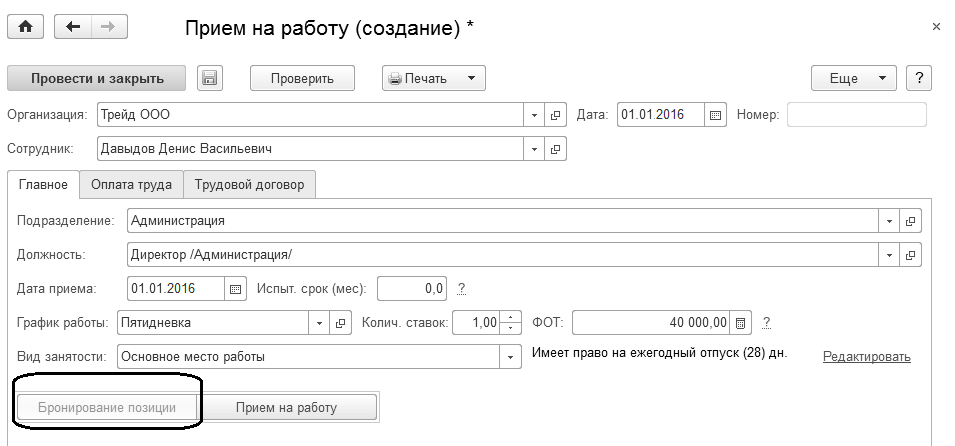
Task: Switch to the Оплата труда tab
Action: (x=132, y=185)
